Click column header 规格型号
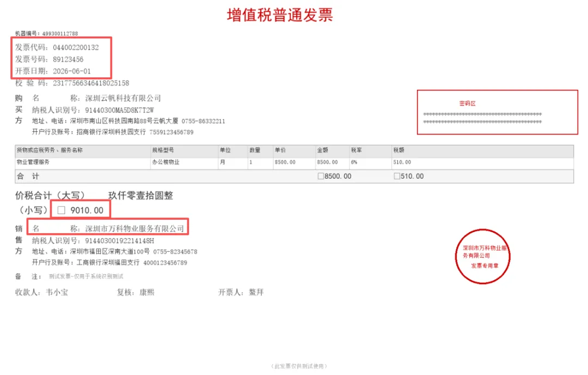The height and width of the screenshot is (375, 588). coord(163,150)
